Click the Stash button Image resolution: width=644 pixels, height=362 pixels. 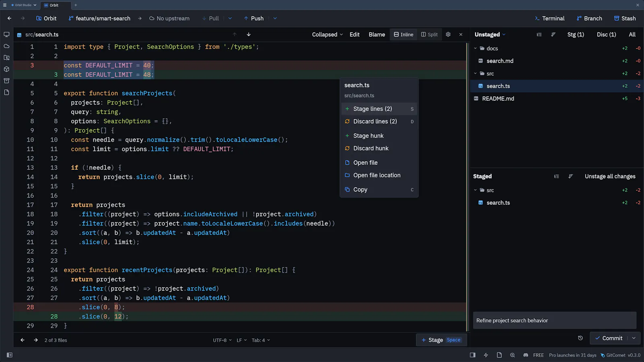click(625, 19)
